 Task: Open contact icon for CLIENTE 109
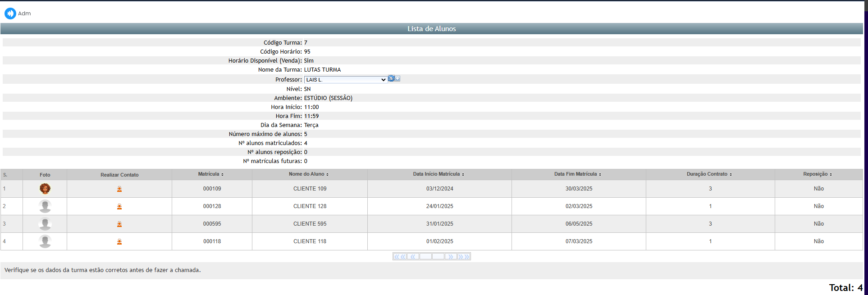coord(119,189)
